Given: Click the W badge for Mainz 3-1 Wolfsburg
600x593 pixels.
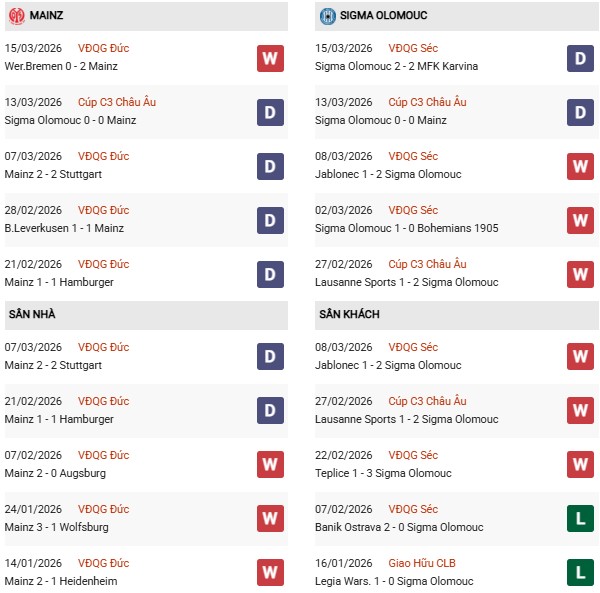Looking at the screenshot, I should click(x=270, y=519).
